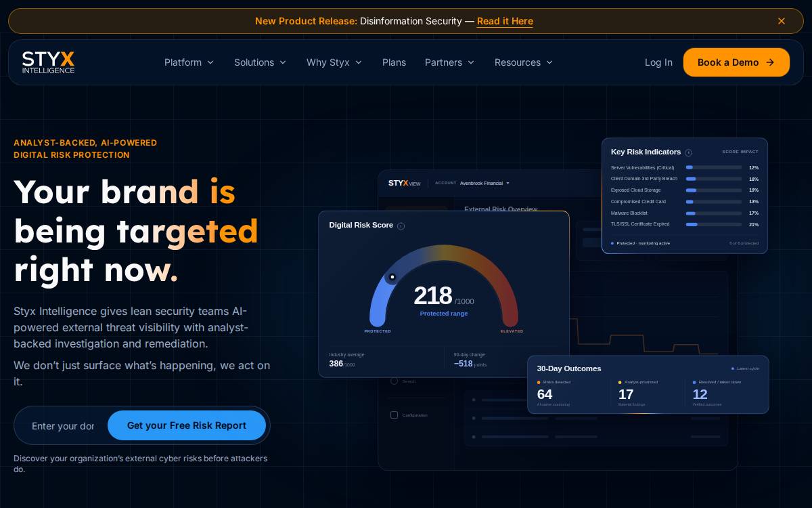
Task: Open the Digital Risk Score info icon
Action: pos(401,226)
